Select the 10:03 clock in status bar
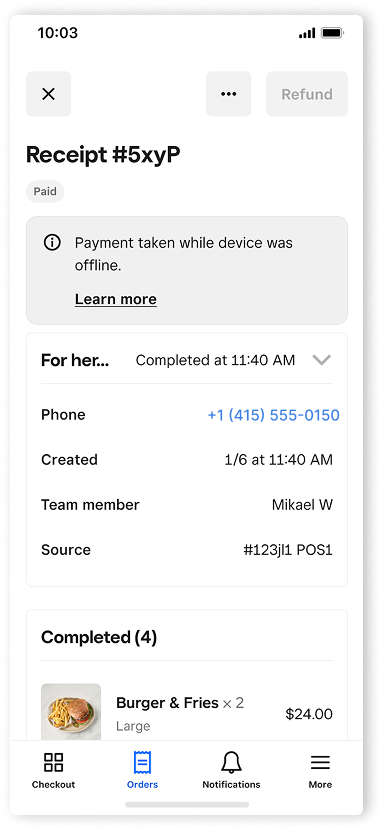This screenshot has width=383, height=830. (58, 33)
